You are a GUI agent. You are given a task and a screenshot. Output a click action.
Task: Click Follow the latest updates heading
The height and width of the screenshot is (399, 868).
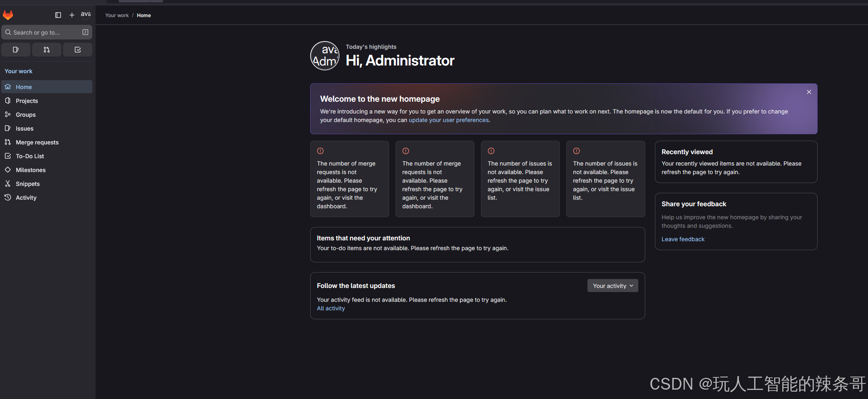[356, 286]
